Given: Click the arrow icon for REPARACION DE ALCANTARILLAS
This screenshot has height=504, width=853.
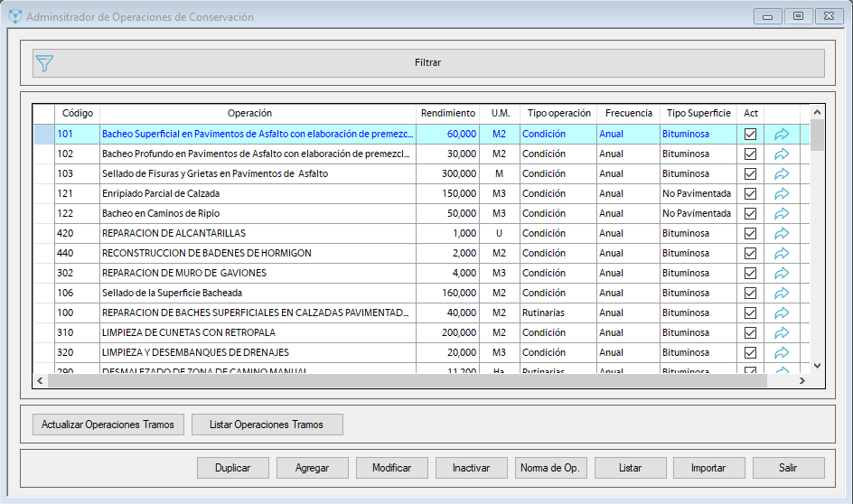Looking at the screenshot, I should pos(782,233).
